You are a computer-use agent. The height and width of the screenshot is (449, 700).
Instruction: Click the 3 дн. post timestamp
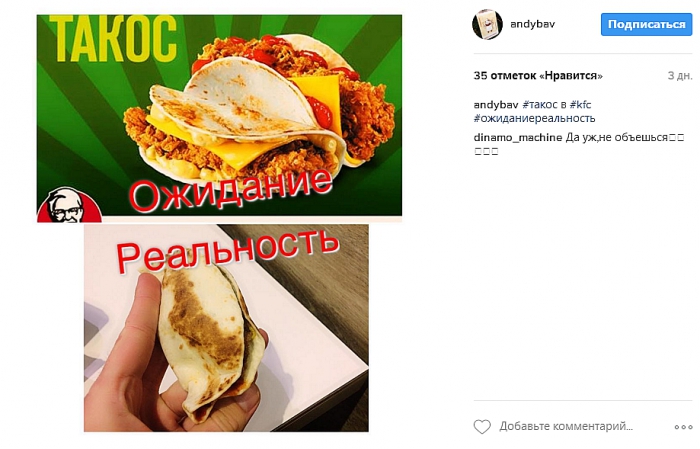click(x=679, y=76)
